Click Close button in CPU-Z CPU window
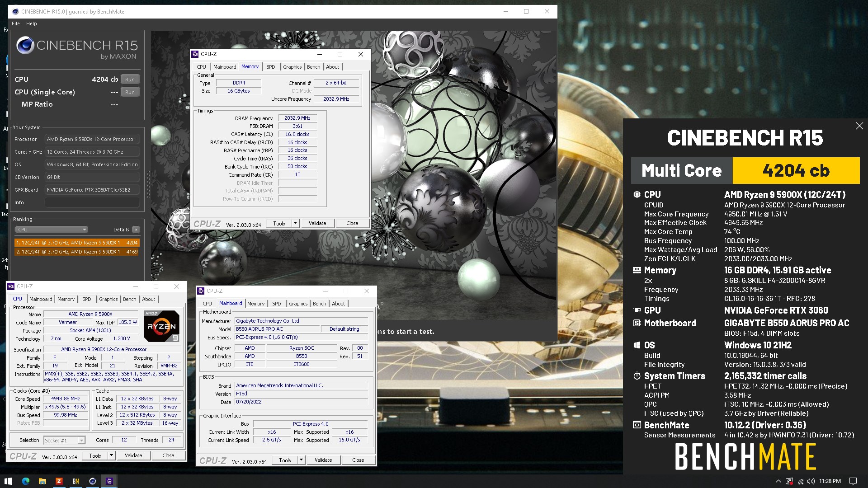868x488 pixels. [x=168, y=455]
